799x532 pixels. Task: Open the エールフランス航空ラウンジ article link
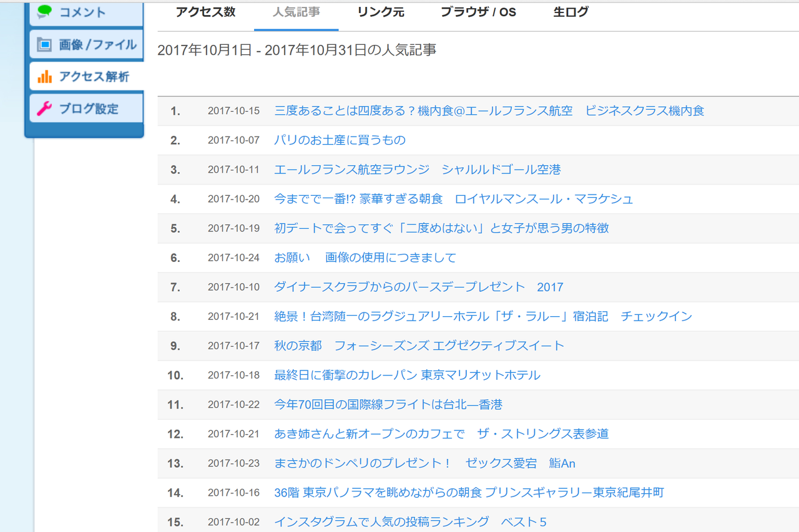[x=418, y=170]
